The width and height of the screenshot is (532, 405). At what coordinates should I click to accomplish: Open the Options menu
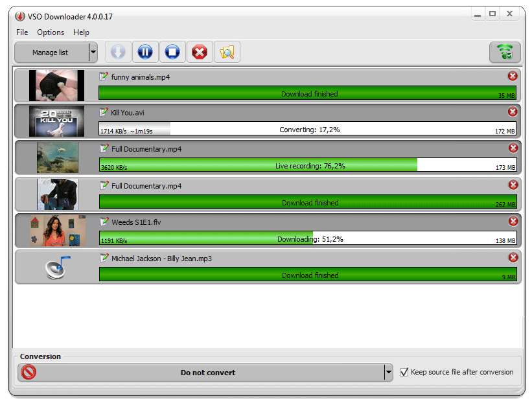point(51,32)
